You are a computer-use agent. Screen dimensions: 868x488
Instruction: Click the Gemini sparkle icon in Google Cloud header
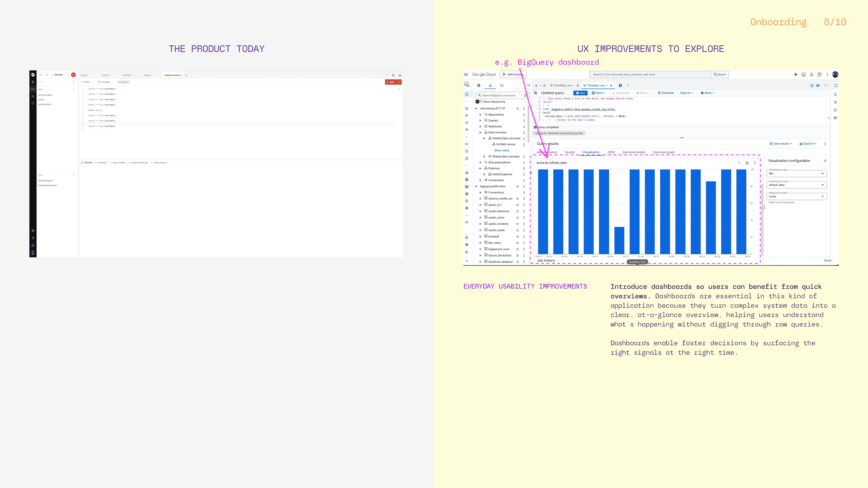click(796, 74)
